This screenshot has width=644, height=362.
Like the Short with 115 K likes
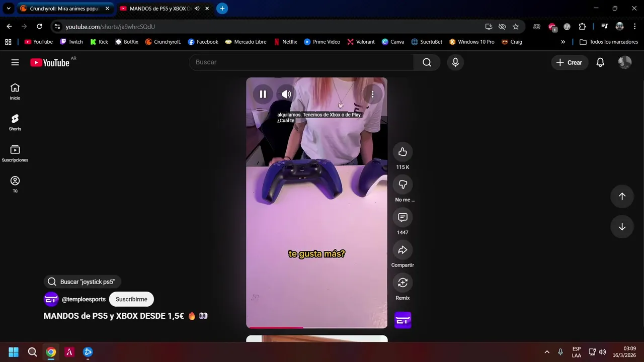point(403,152)
